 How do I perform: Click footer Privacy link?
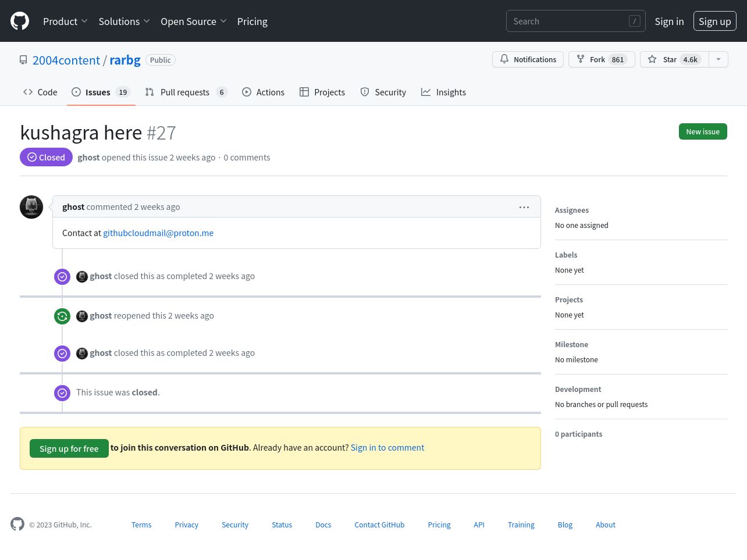[x=187, y=525]
